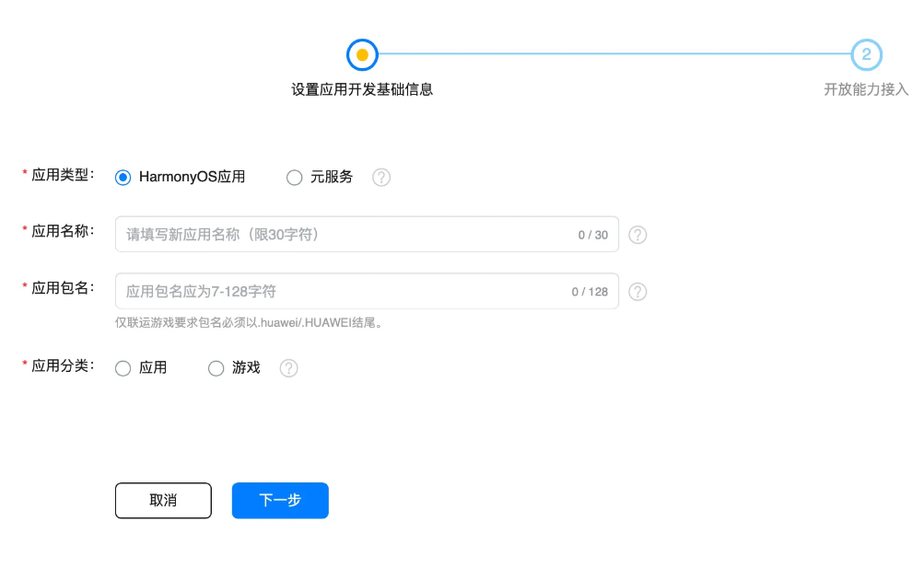The height and width of the screenshot is (568, 924).
Task: Click the 取消 button
Action: pos(163,500)
